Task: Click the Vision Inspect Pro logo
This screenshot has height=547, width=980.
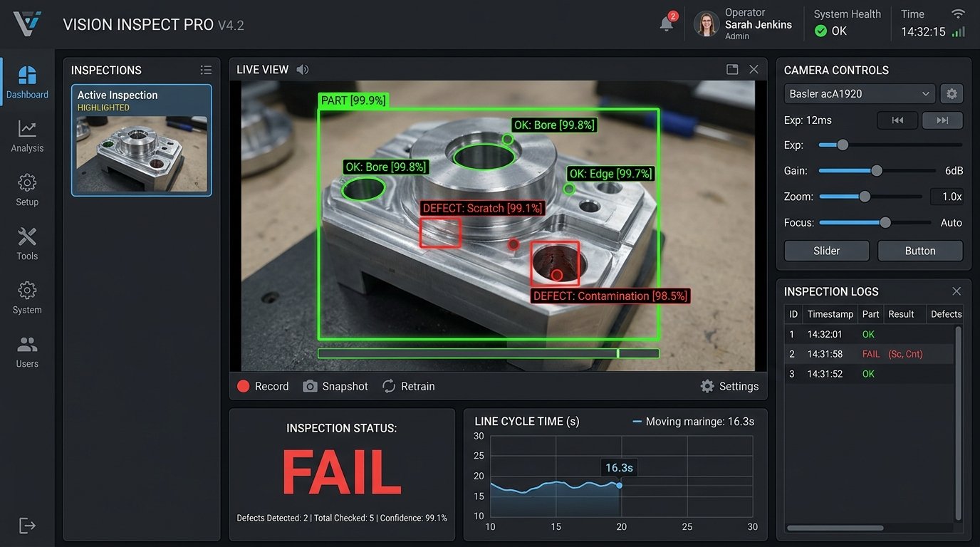Action: click(27, 24)
